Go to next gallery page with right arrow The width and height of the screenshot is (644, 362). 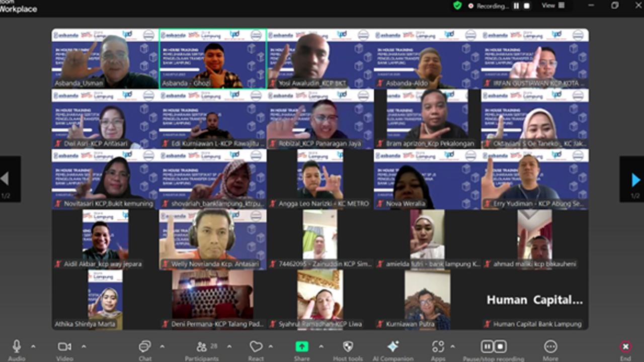click(635, 179)
